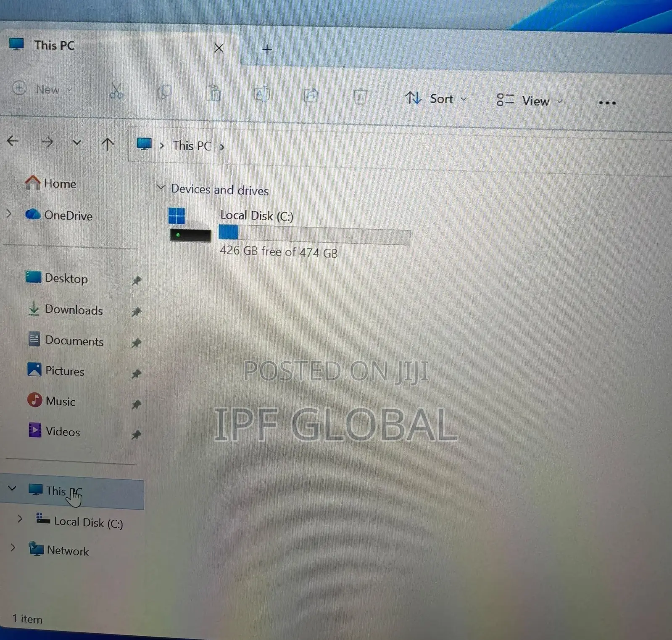The image size is (672, 640).
Task: Select the This PC tab
Action: [x=120, y=46]
